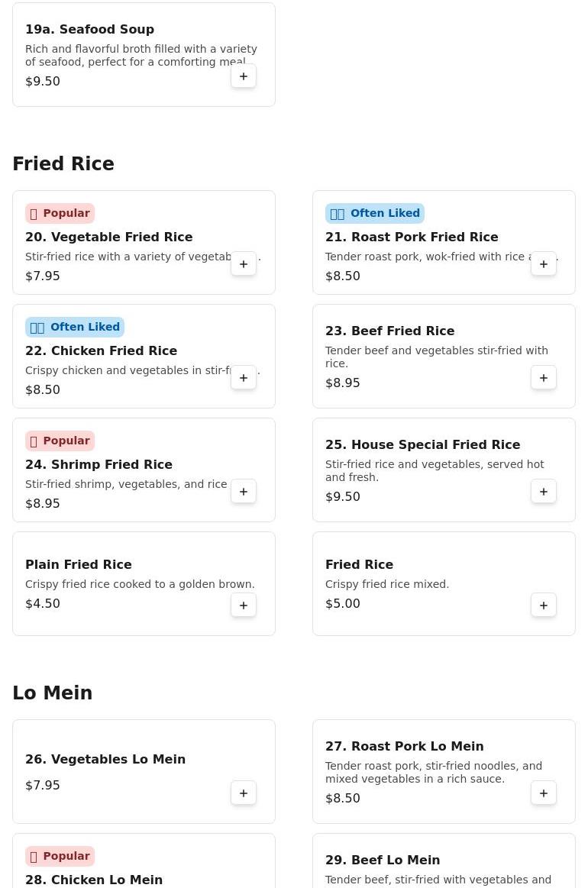The image size is (588, 888).
Task: Add 22. Chicken Fried Rice to order
Action: coord(244,378)
